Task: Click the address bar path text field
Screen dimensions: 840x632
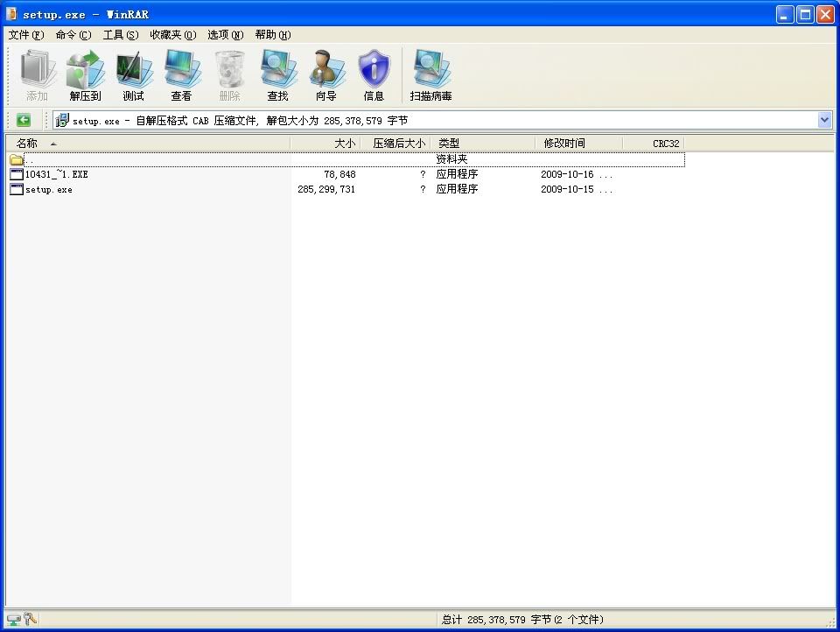Action: 443,120
